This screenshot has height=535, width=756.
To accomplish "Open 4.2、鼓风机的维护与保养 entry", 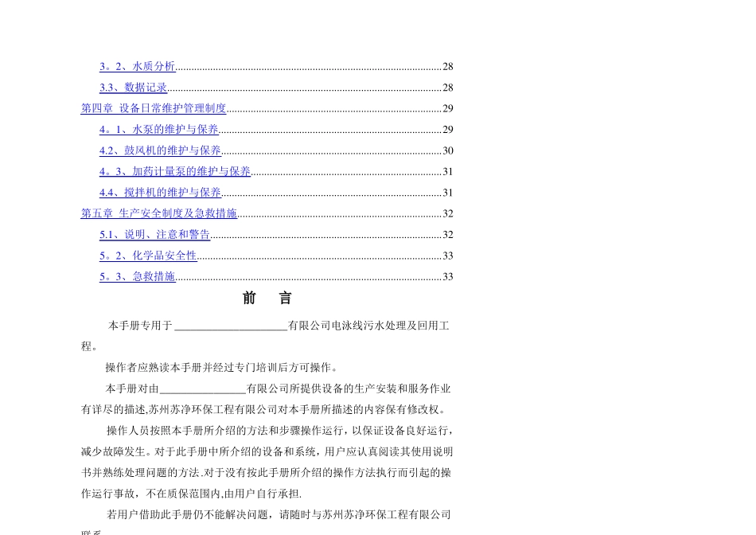I will point(160,150).
